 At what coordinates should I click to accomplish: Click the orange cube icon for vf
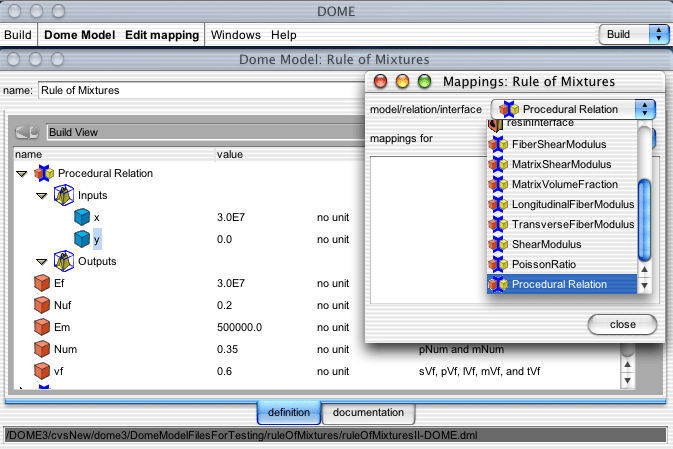pyautogui.click(x=42, y=371)
